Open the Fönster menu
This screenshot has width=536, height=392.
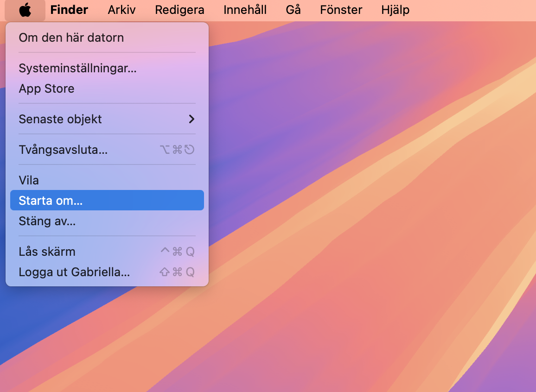(x=341, y=10)
